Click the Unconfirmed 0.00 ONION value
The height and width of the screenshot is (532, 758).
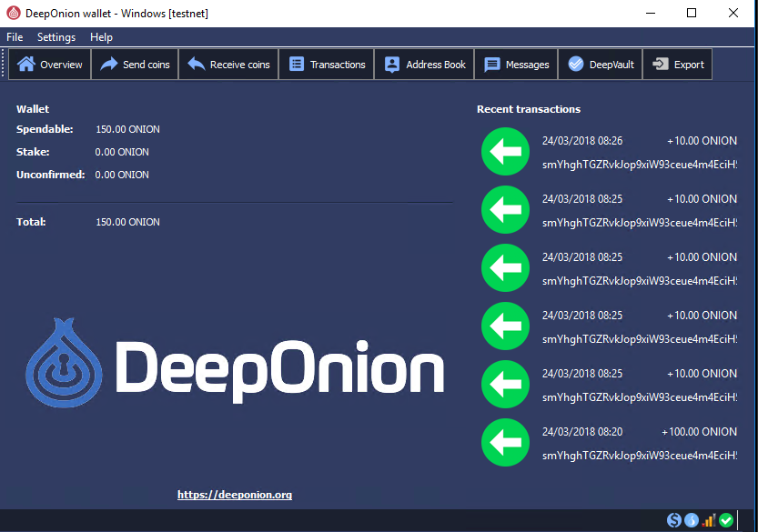(122, 175)
